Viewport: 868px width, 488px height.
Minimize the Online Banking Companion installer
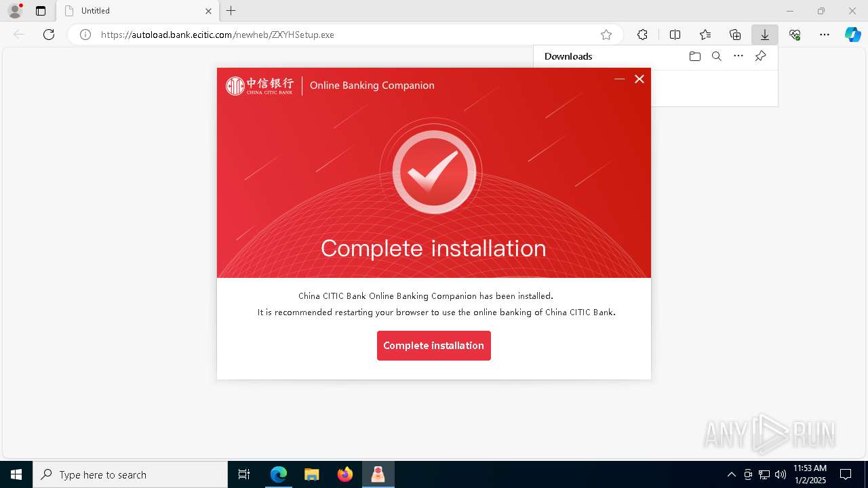[x=619, y=79]
